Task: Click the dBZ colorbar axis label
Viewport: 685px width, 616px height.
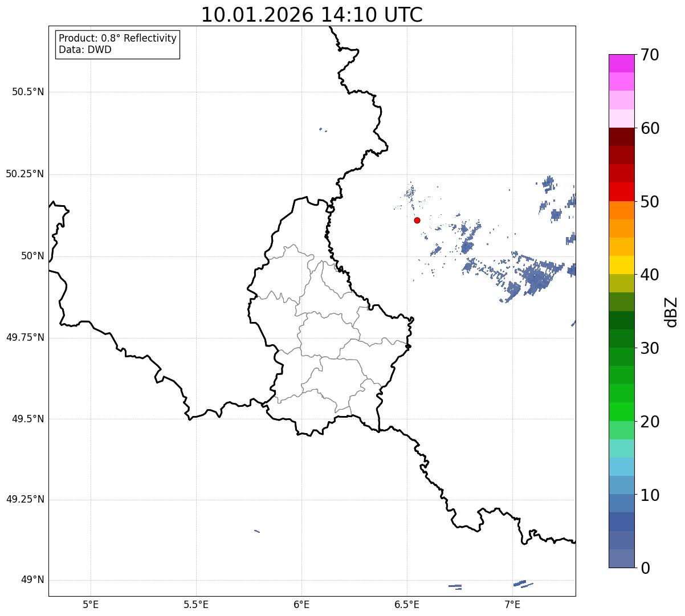Action: (x=672, y=311)
